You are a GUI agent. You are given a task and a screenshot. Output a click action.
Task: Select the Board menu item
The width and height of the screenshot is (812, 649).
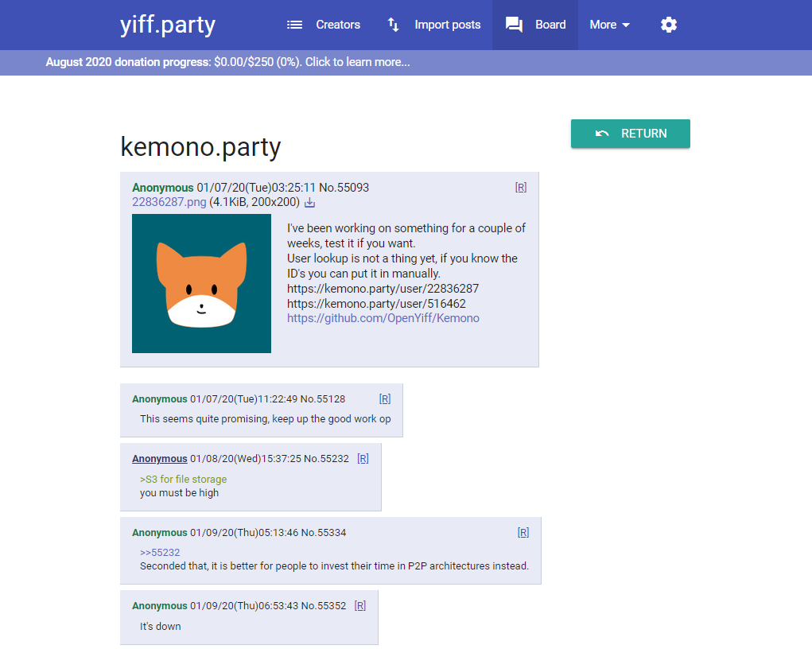click(535, 25)
